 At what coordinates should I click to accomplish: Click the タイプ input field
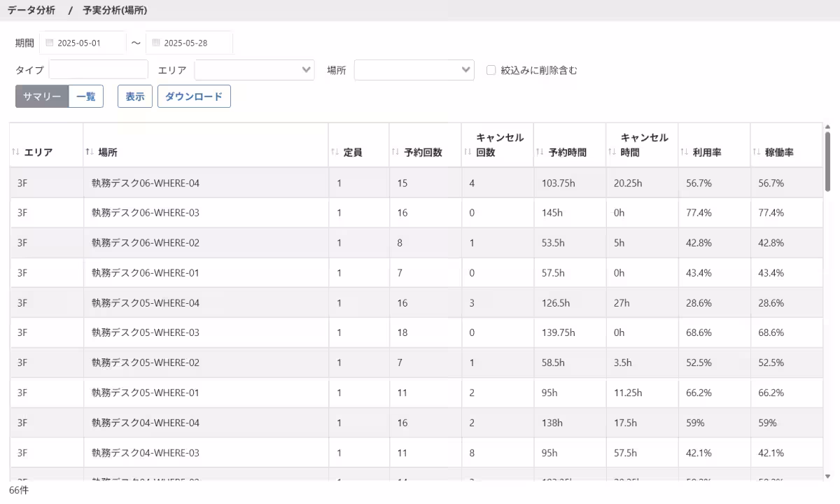(x=99, y=70)
